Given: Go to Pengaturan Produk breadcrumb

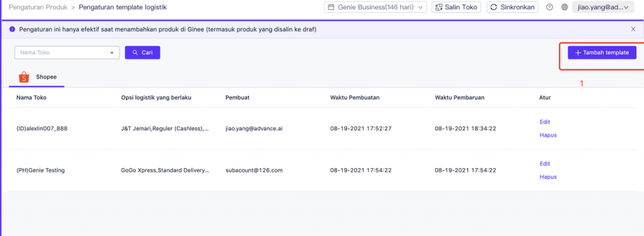Looking at the screenshot, I should (38, 7).
